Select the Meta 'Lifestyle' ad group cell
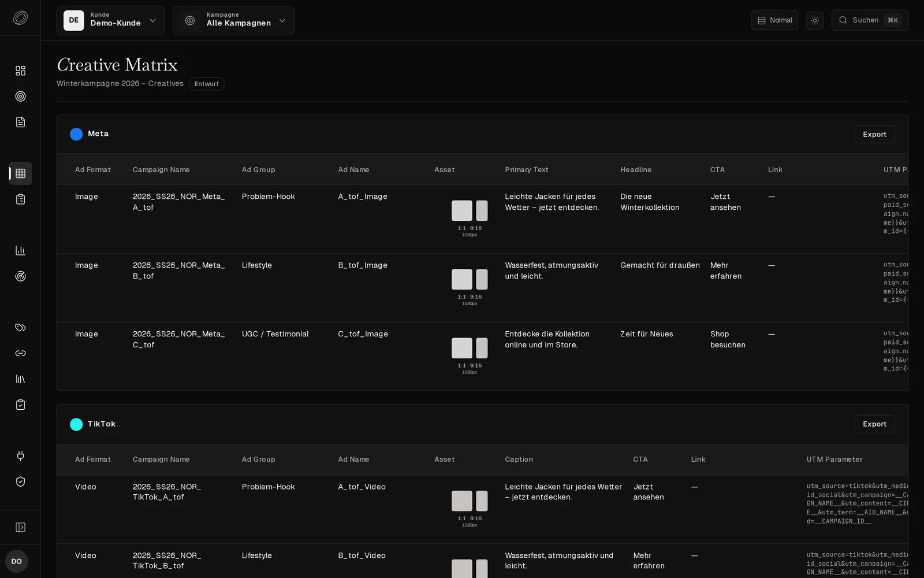The height and width of the screenshot is (578, 924). tap(257, 265)
